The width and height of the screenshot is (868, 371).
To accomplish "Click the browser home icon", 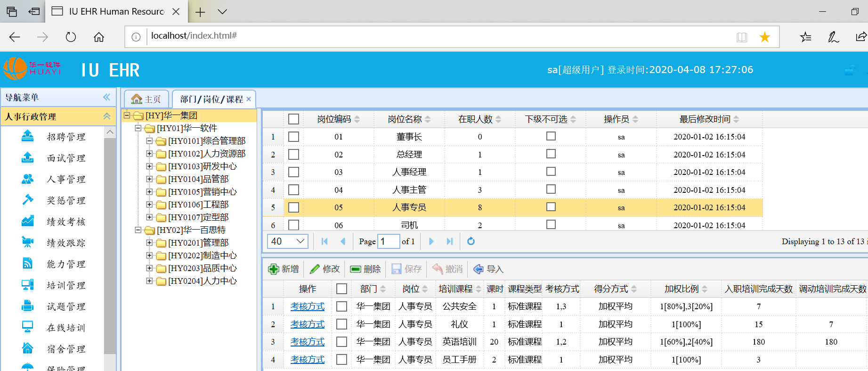I will 99,37.
